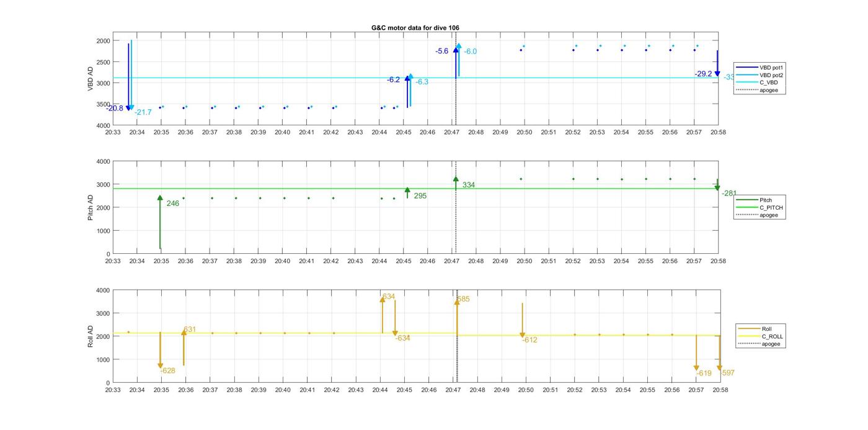The width and height of the screenshot is (868, 430).
Task: Click the "597" roll data label
Action: pyautogui.click(x=728, y=373)
